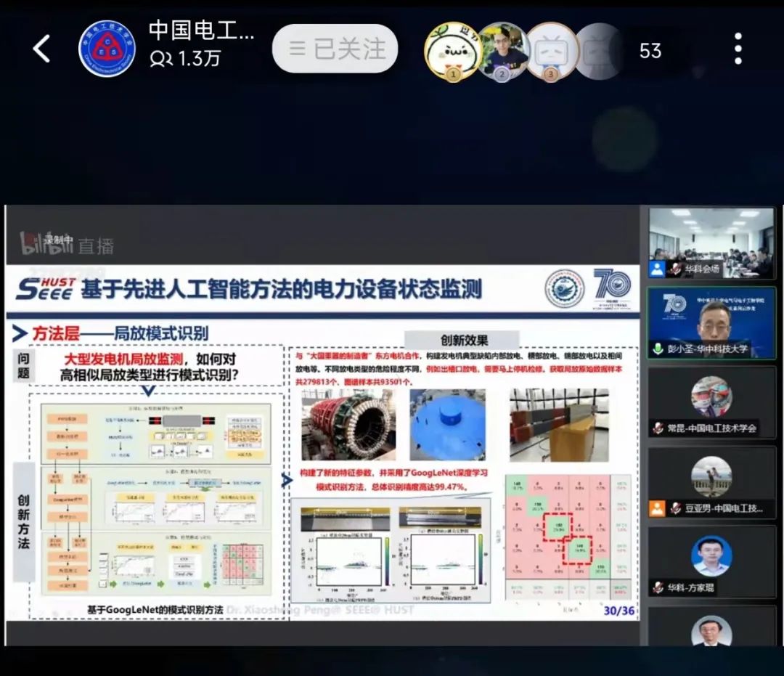Click the blue participant icon next to 华科会场
Viewport: 784px width, 676px height.
click(x=656, y=268)
